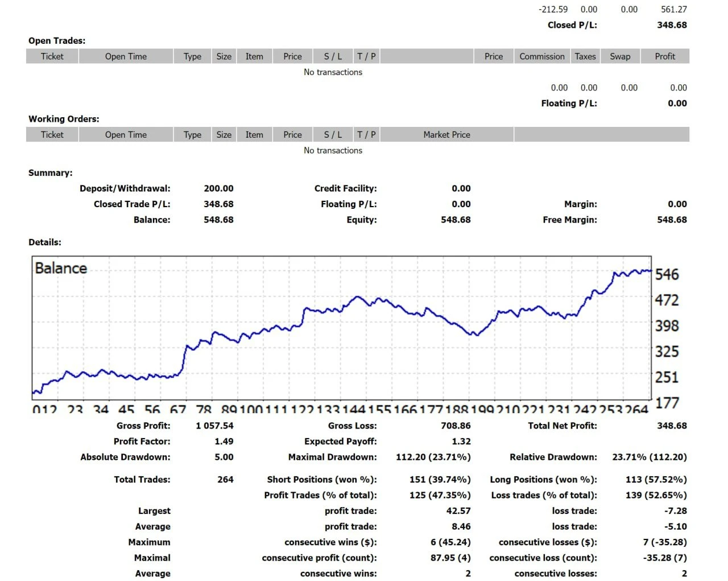Screen dimensions: 728x581
Task: Click the Credit Facility label
Action: (345, 188)
